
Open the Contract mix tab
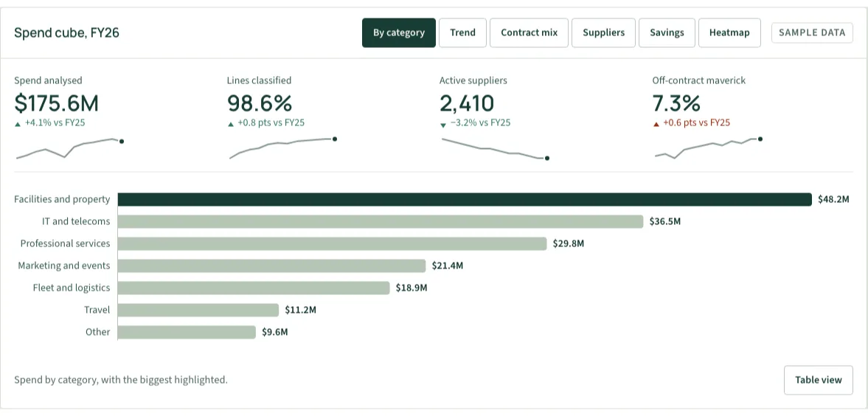pos(530,32)
